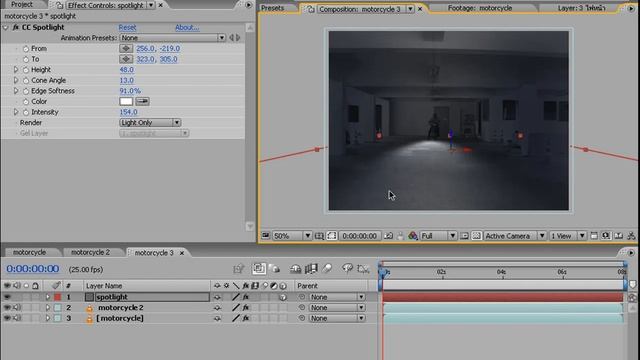Select the Effect Controls: spotlight tab
Image resolution: width=640 pixels, height=360 pixels.
[x=105, y=5]
